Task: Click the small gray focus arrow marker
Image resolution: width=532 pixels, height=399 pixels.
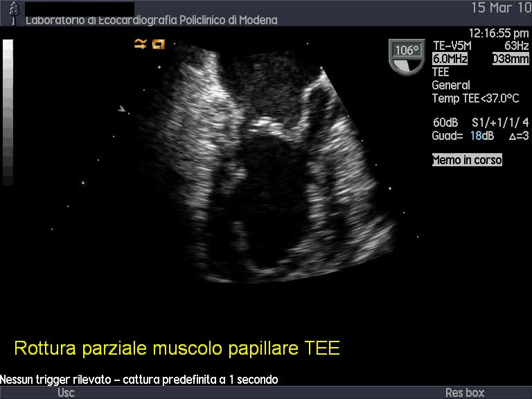Action: [121, 109]
